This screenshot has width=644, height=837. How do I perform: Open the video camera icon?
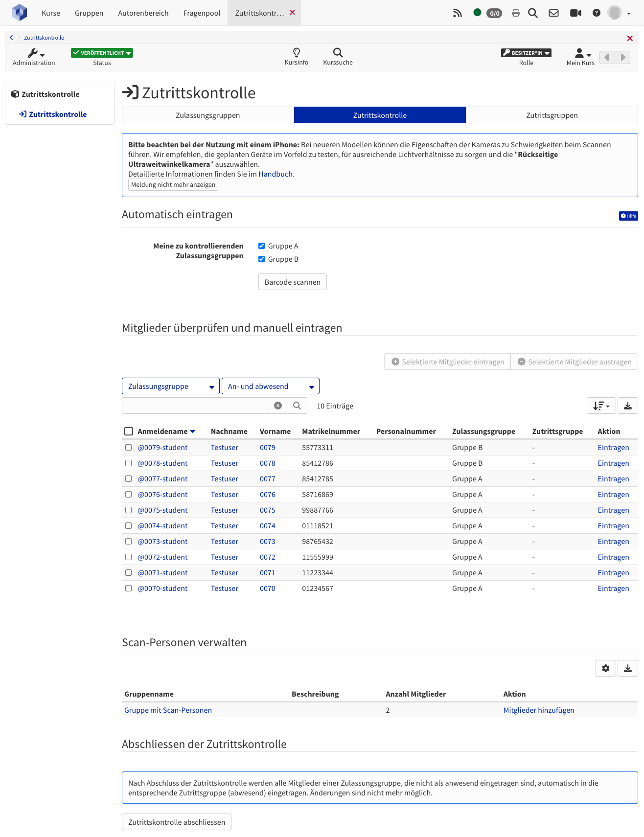575,13
